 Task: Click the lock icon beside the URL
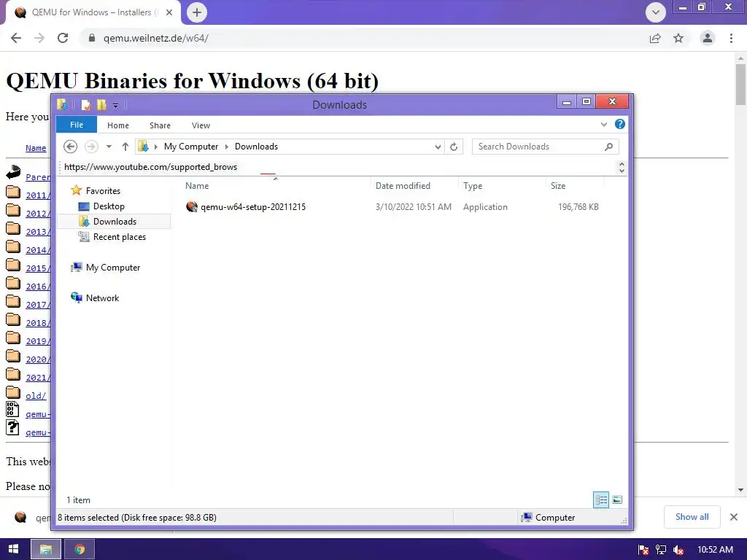point(92,38)
